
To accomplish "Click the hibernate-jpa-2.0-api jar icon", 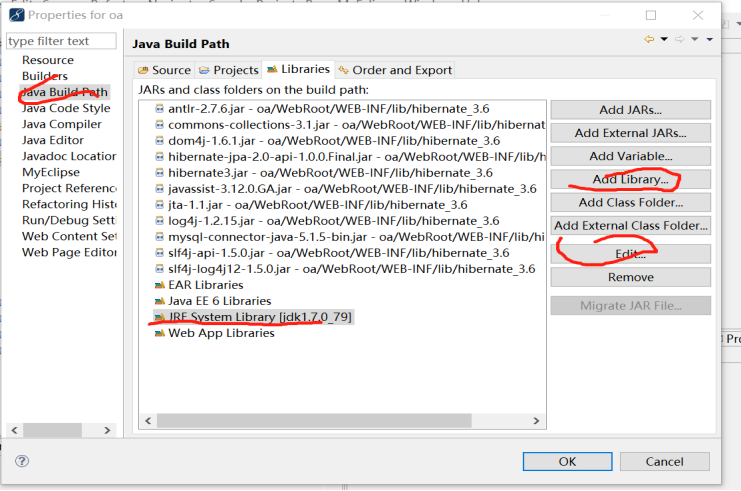I will click(160, 157).
